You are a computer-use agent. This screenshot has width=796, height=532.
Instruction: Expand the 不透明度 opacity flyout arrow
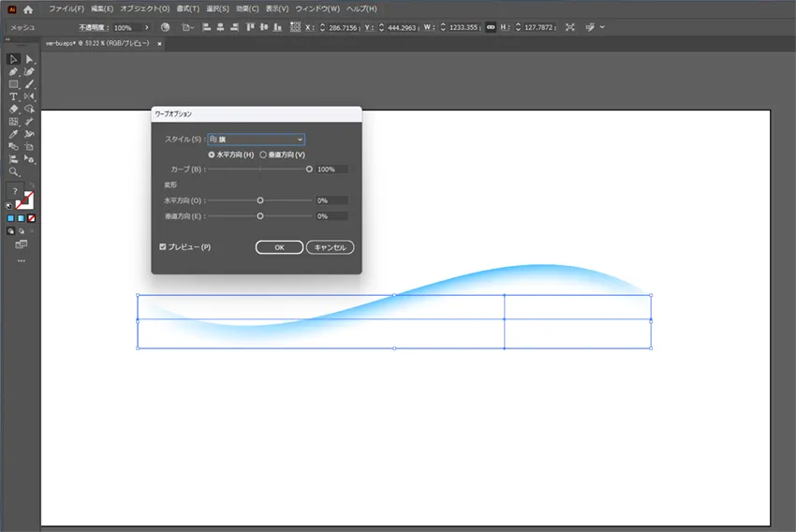[147, 28]
